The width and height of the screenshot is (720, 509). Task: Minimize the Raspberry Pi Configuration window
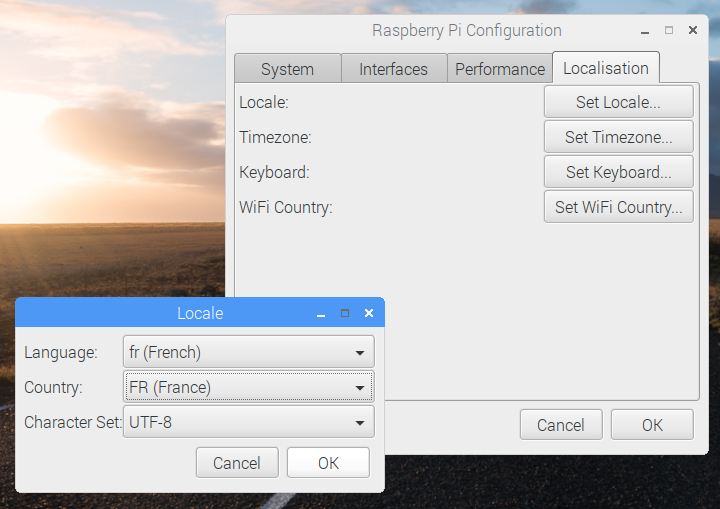[645, 32]
